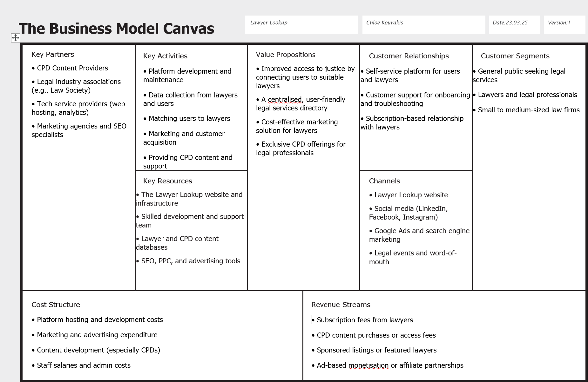Click 'Exclusive CPD offerings' bullet
Image resolution: width=588 pixels, height=382 pixels.
(x=301, y=148)
